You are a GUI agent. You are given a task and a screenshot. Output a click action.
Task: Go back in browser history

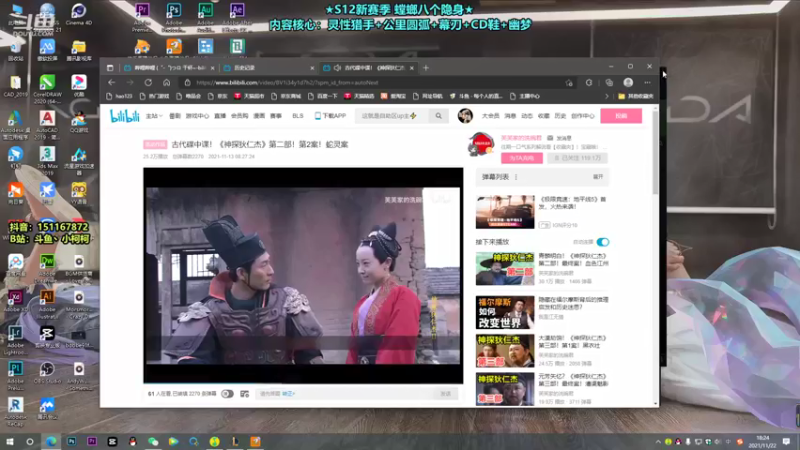[112, 83]
